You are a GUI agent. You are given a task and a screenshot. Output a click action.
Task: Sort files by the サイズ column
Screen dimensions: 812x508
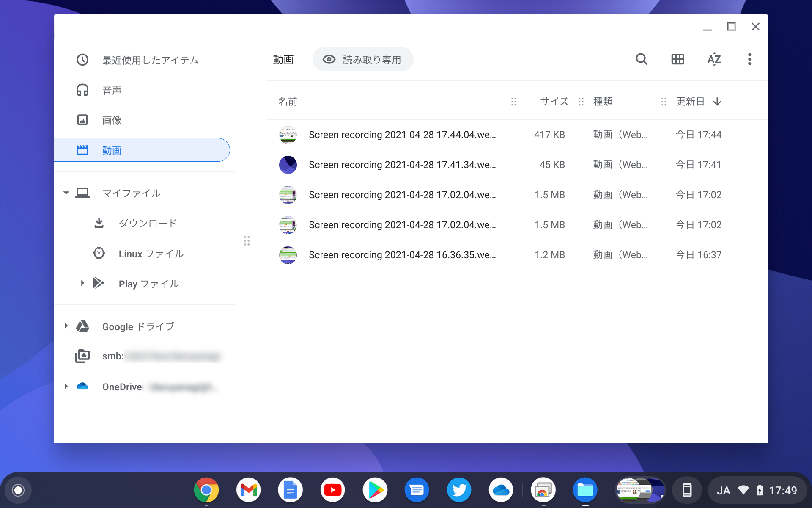click(x=554, y=101)
